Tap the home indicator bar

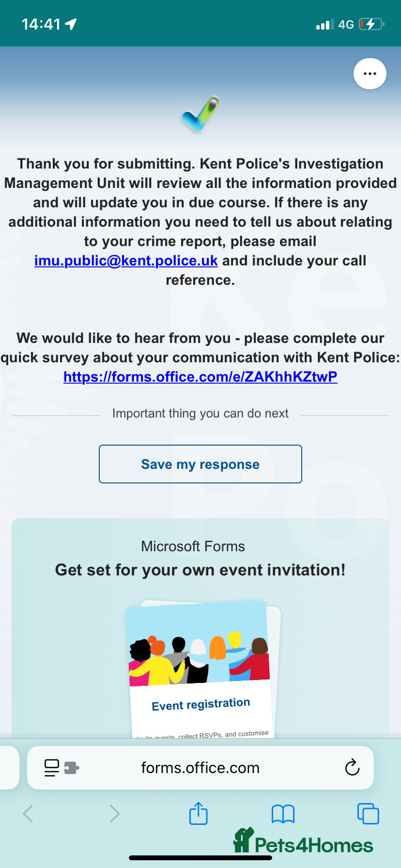point(200,858)
